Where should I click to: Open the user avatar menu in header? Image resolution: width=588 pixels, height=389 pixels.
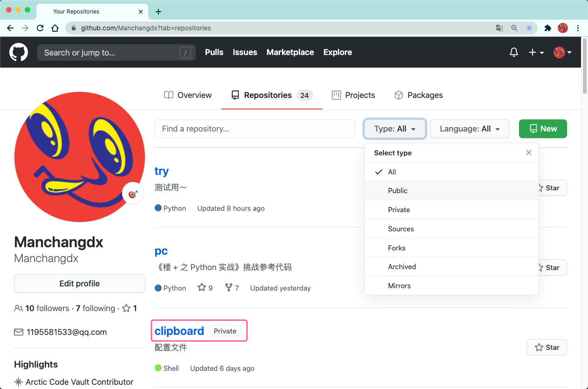(562, 52)
